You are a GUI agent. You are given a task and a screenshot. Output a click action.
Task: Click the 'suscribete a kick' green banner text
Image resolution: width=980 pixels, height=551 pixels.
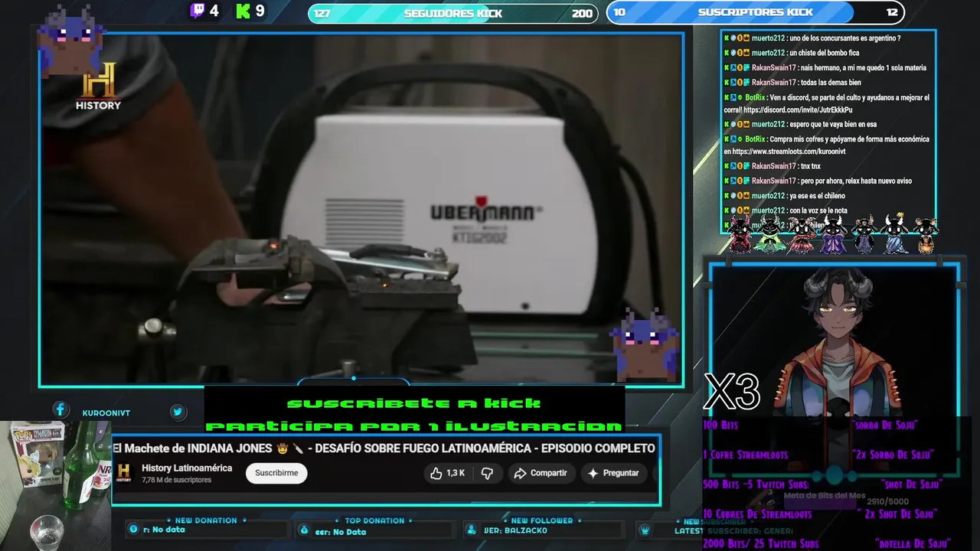pos(413,403)
